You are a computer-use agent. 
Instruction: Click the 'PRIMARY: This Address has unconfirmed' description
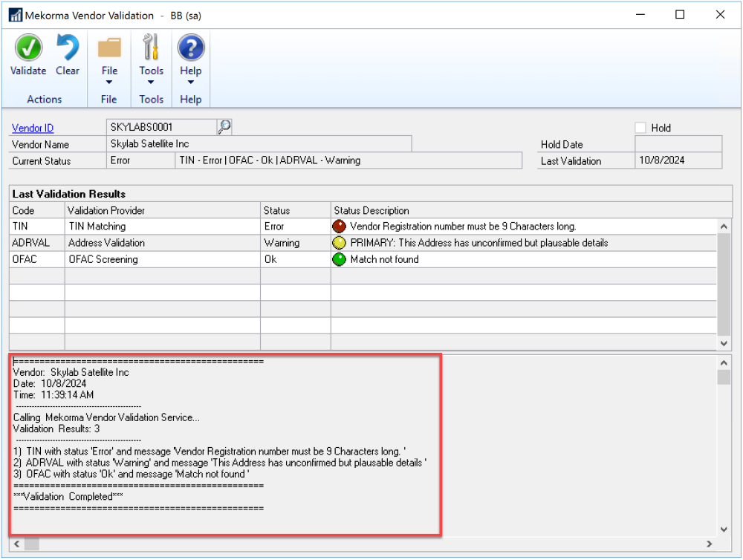click(x=479, y=243)
